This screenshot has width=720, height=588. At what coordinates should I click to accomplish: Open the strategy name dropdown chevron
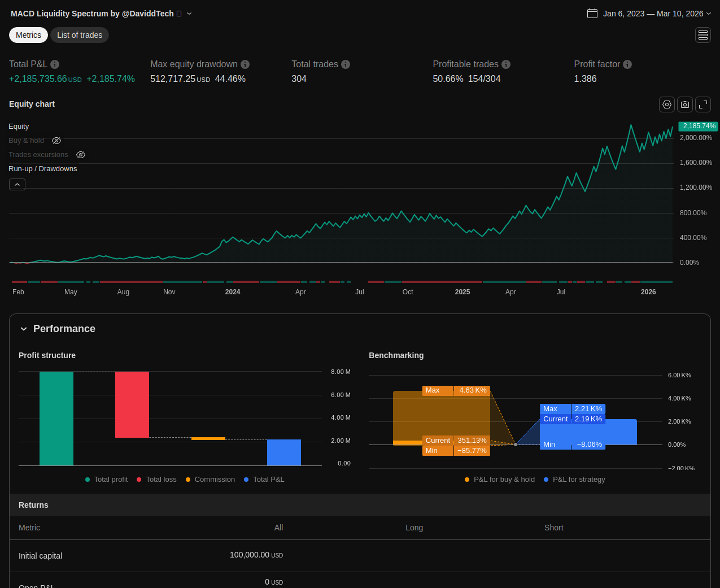[189, 14]
